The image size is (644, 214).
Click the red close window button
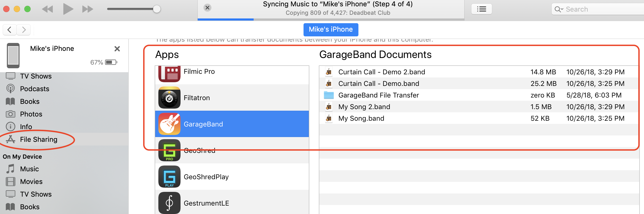(x=6, y=9)
